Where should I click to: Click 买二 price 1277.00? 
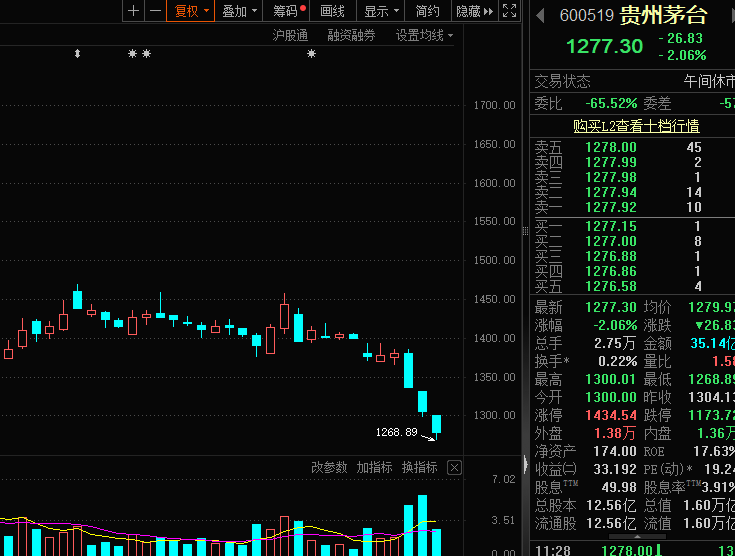click(x=611, y=241)
